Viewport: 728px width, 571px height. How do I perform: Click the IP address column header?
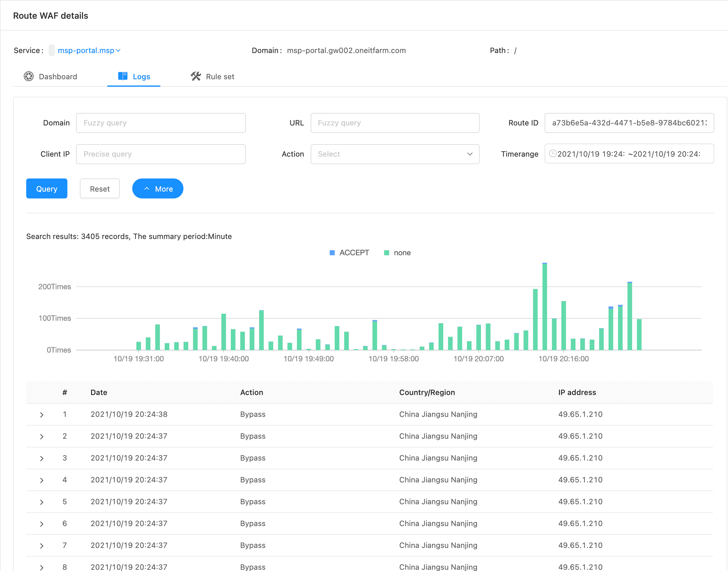point(577,393)
